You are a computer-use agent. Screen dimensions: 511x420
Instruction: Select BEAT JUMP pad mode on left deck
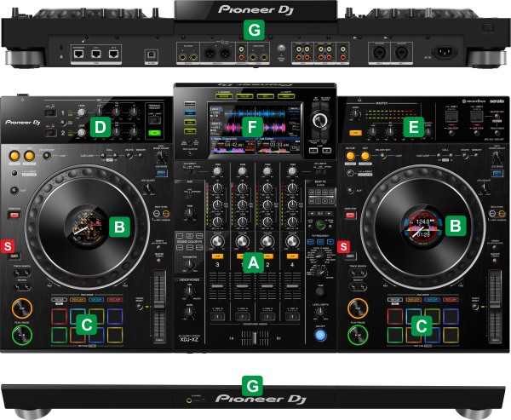tap(115, 299)
